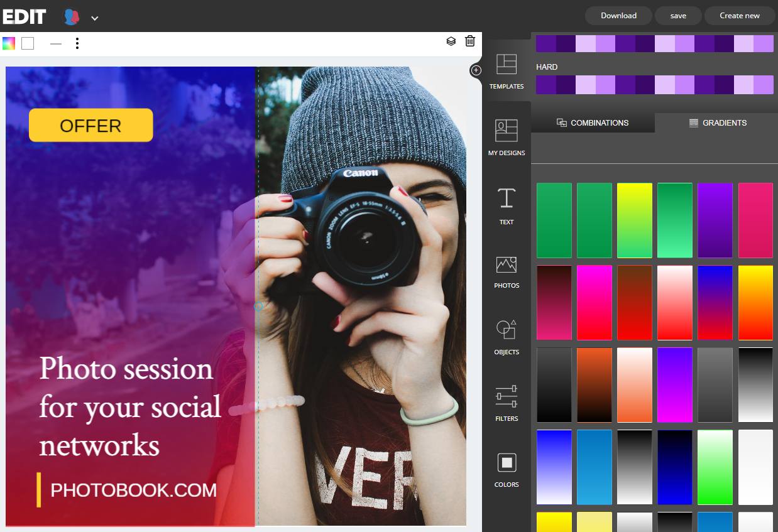This screenshot has height=532, width=778.
Task: Open the Colors panel icon
Action: click(507, 463)
